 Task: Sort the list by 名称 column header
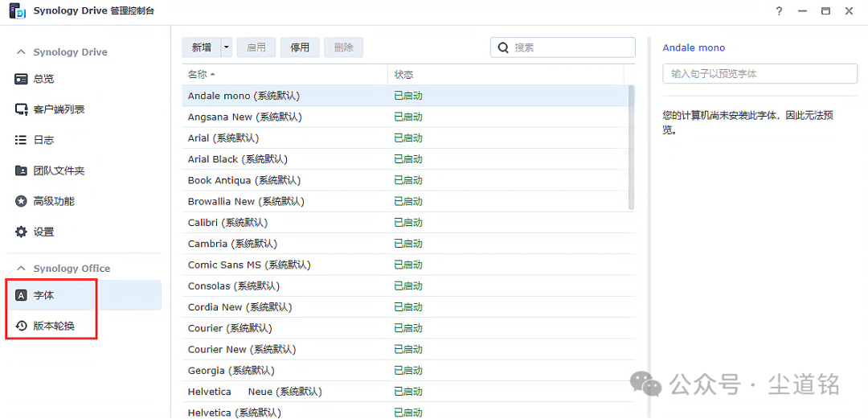click(197, 75)
